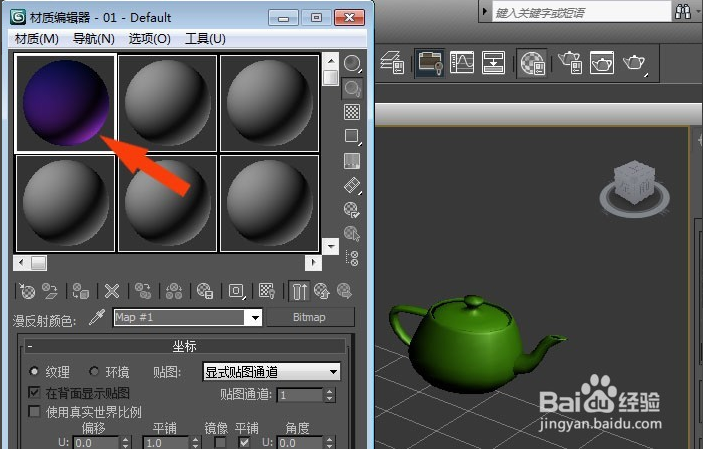Click Put Material to Scene icon
703x449 pixels.
click(x=50, y=291)
